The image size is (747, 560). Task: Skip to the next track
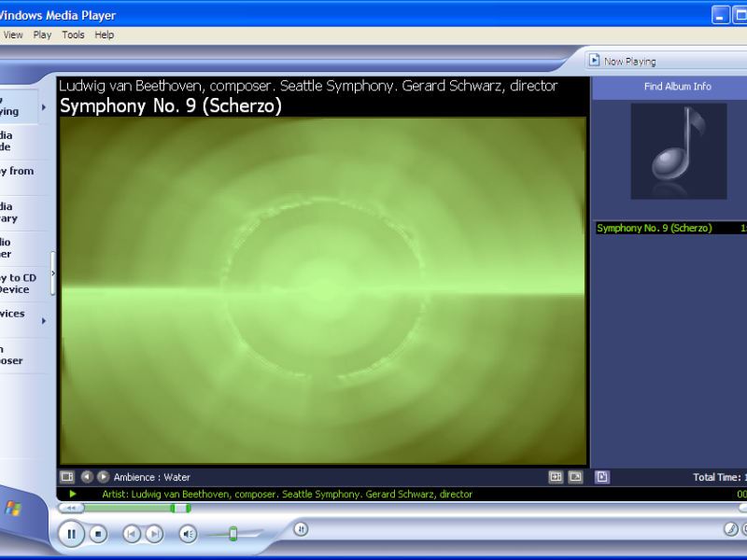pyautogui.click(x=154, y=534)
